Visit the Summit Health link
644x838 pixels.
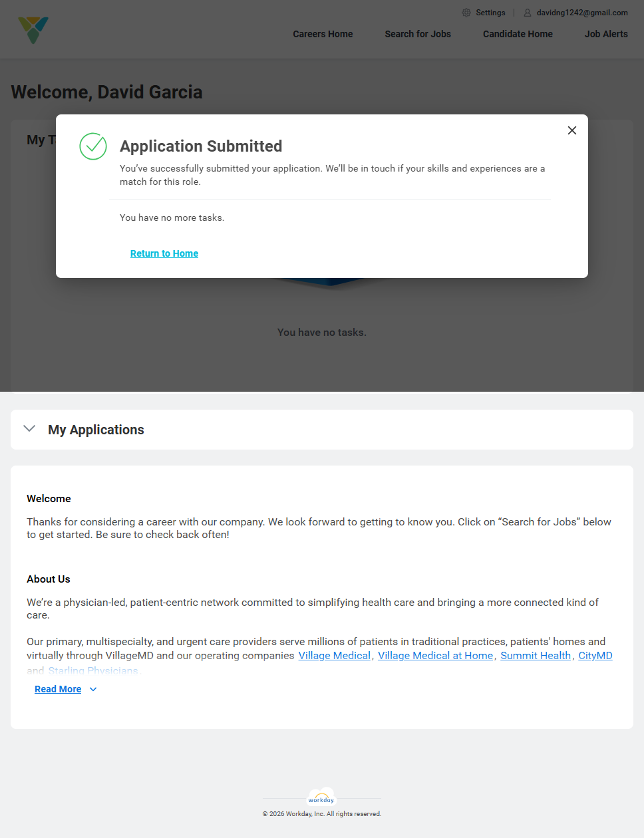coord(536,656)
